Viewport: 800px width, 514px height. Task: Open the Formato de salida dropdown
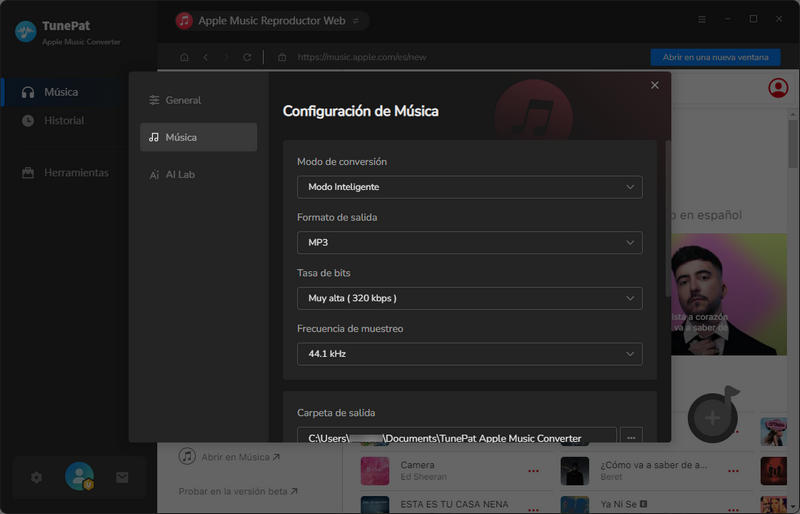[469, 243]
